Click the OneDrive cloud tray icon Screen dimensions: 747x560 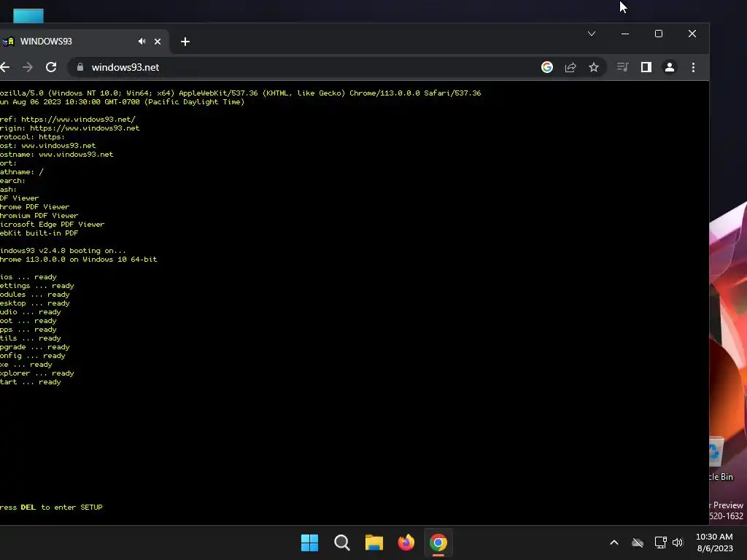[638, 542]
